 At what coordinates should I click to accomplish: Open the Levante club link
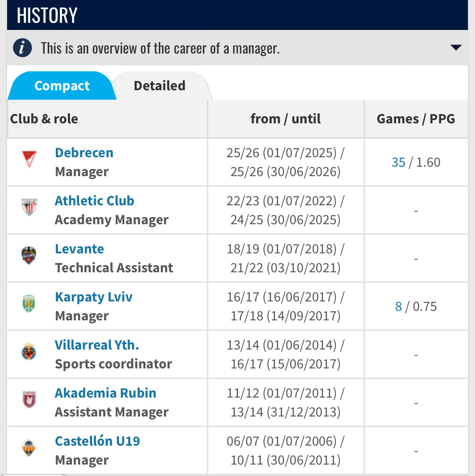[80, 249]
